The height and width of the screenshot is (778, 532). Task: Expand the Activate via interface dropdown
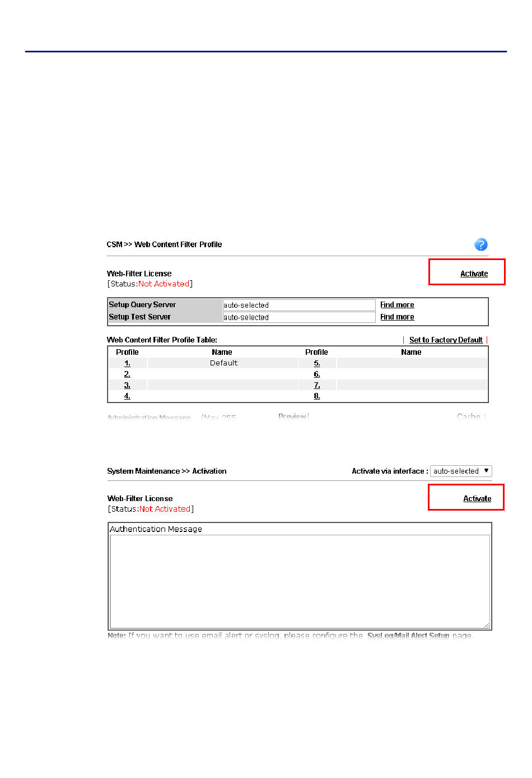click(461, 471)
